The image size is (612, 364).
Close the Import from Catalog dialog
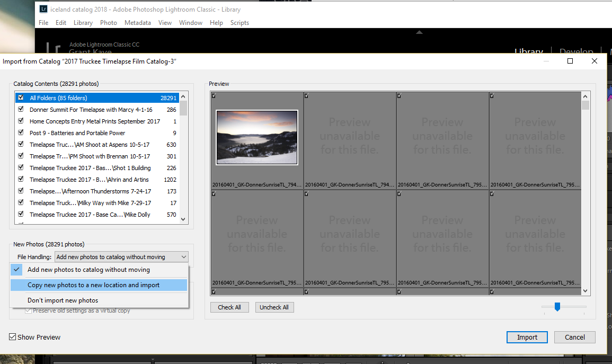click(x=595, y=61)
